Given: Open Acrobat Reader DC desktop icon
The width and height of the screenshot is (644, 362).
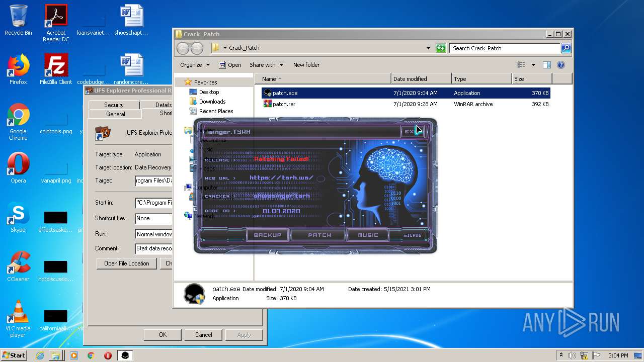Looking at the screenshot, I should click(x=56, y=23).
